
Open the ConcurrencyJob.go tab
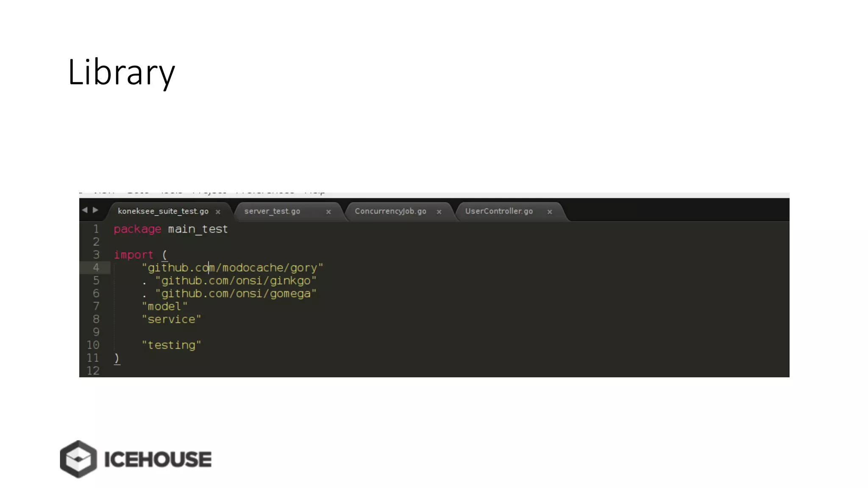coord(390,211)
